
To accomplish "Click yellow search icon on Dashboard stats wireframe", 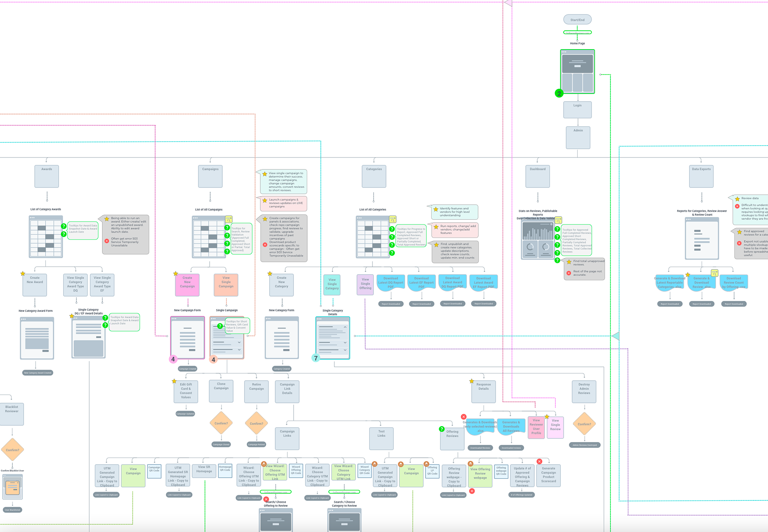I will pyautogui.click(x=558, y=220).
